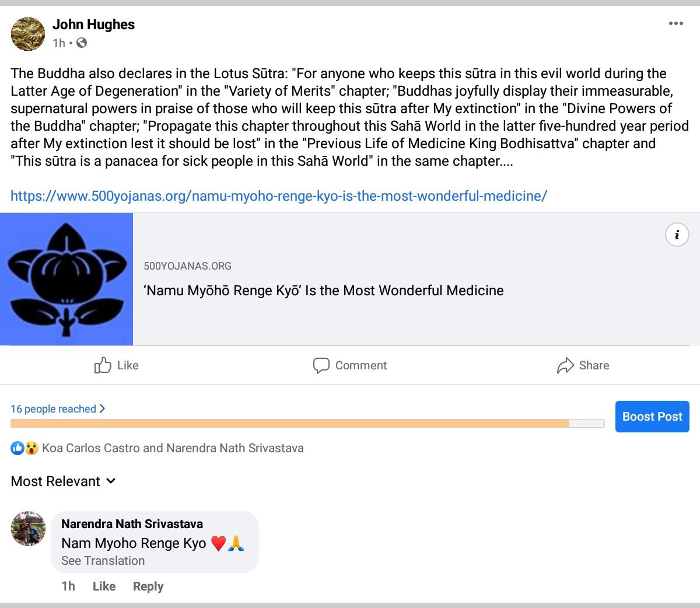Click See Translation under the comment
The image size is (700, 608).
[x=103, y=561]
